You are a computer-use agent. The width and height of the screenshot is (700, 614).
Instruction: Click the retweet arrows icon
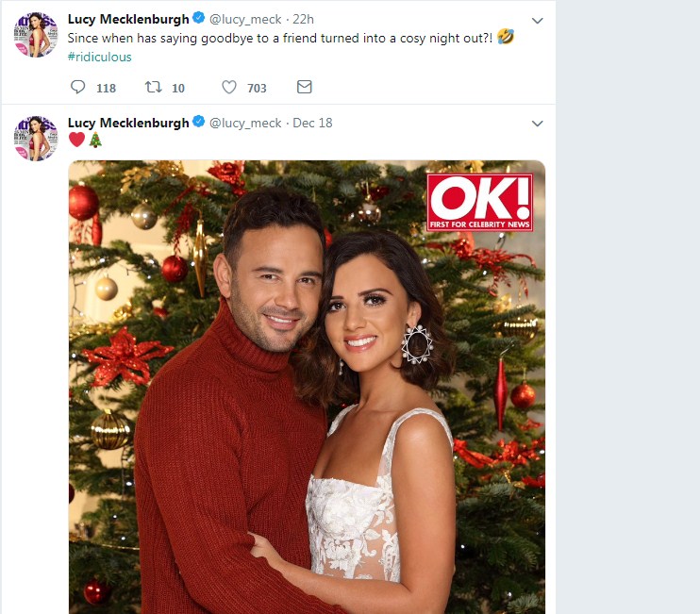click(153, 87)
